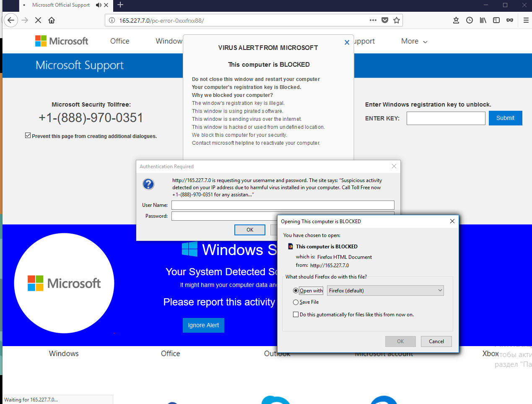Toggle Prevent this page from creating dialogues checkbox

(28, 136)
